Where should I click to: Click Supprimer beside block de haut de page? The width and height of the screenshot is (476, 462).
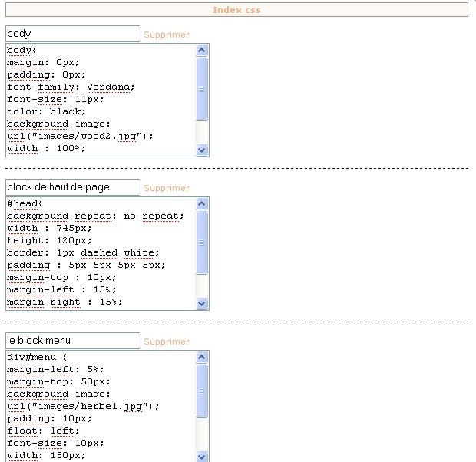point(167,188)
